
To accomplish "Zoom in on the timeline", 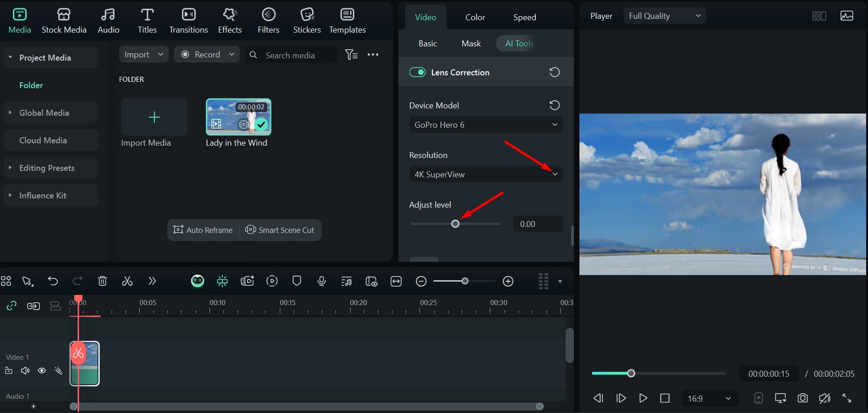I will (x=508, y=281).
